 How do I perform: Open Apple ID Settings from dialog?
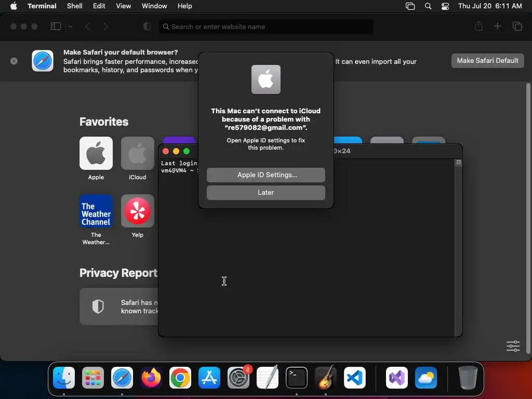265,175
